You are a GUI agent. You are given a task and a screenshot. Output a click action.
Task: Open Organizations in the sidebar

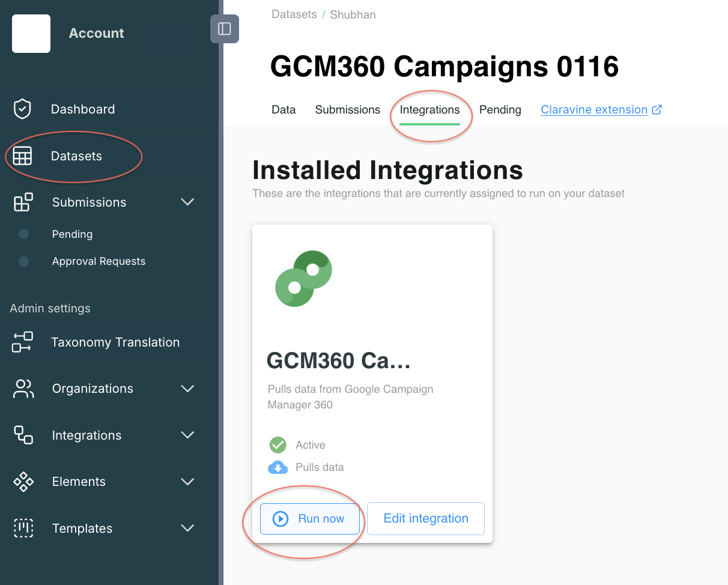click(x=93, y=389)
